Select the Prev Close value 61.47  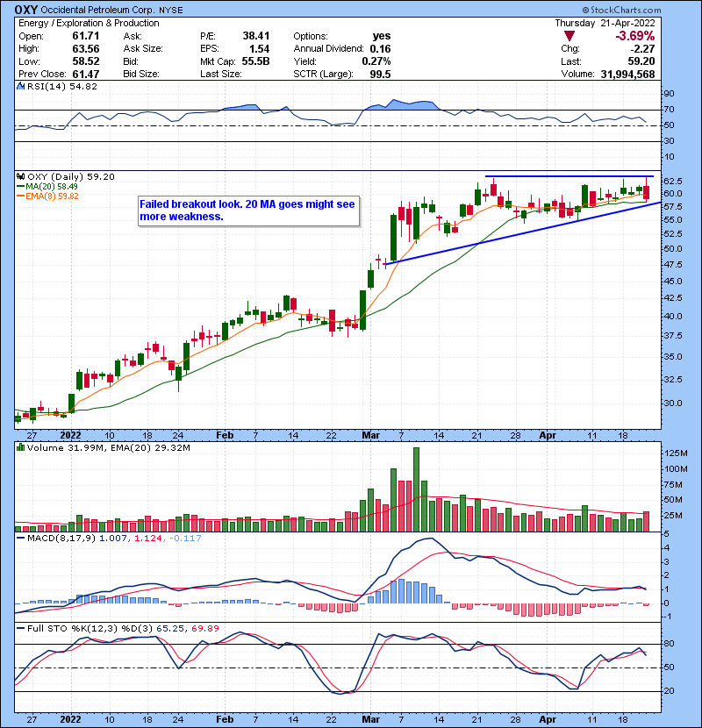[86, 74]
